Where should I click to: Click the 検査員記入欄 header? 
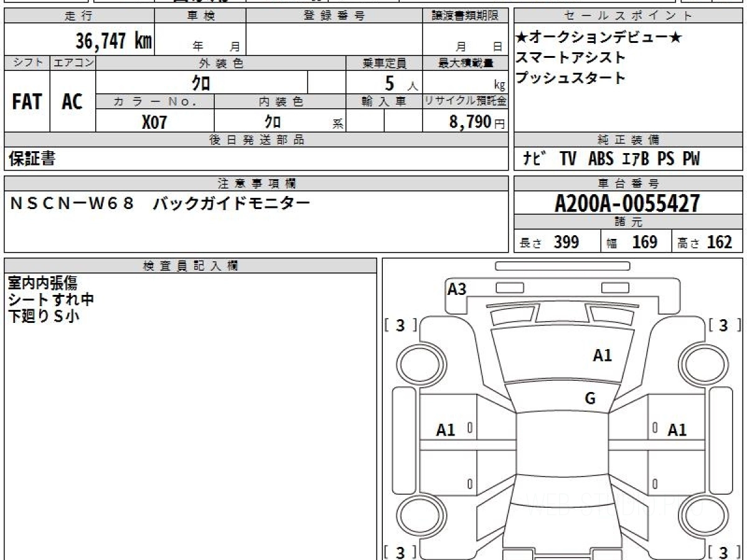pos(190,266)
